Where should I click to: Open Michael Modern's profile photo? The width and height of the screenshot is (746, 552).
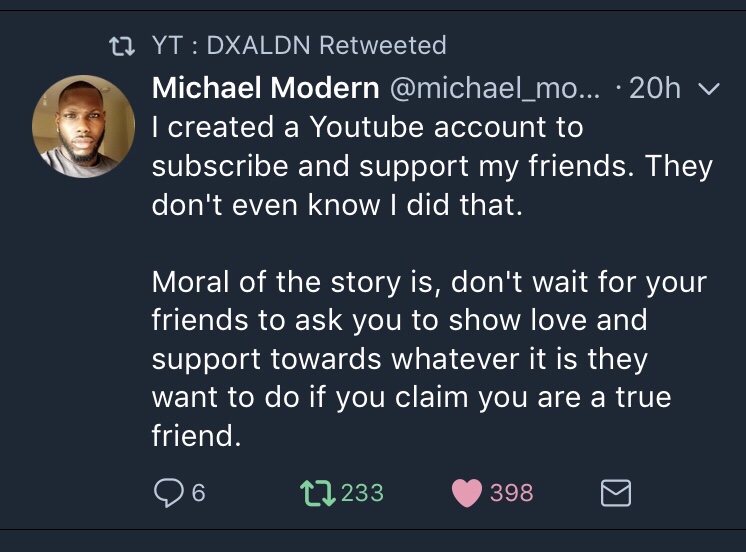[84, 126]
